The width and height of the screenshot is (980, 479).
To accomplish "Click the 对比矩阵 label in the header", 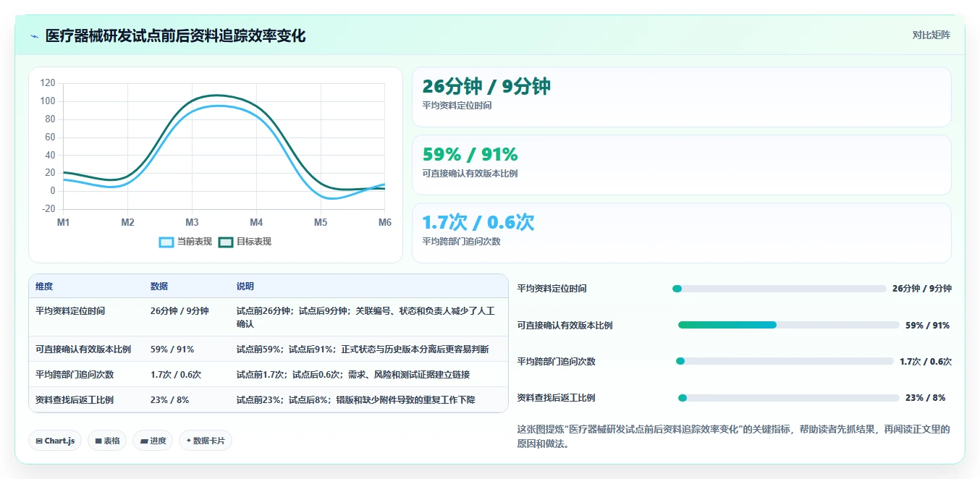I will (x=931, y=35).
